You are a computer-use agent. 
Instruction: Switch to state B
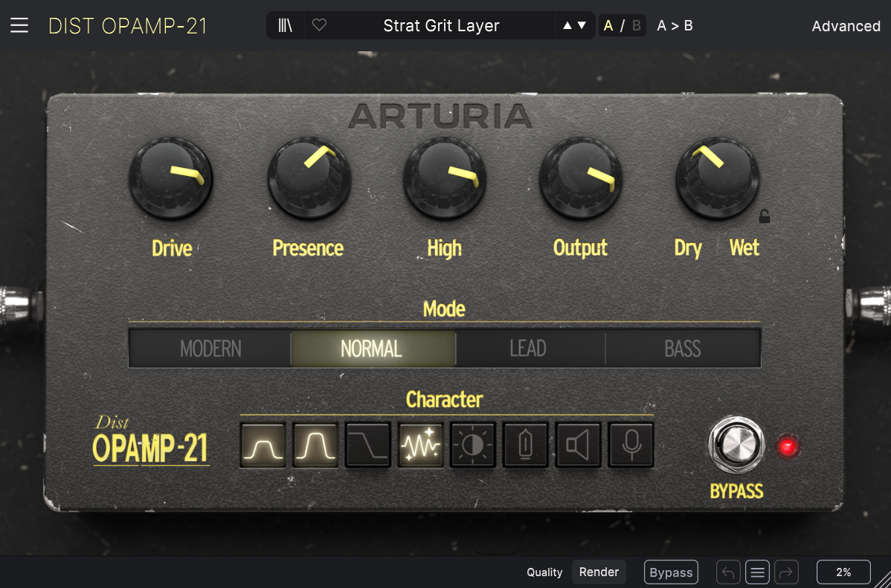[637, 25]
